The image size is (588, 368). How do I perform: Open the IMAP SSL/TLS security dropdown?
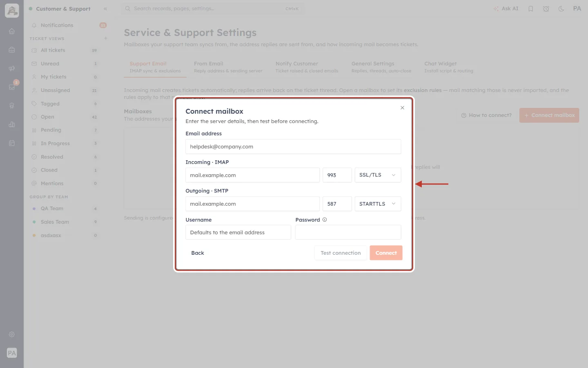pyautogui.click(x=378, y=175)
